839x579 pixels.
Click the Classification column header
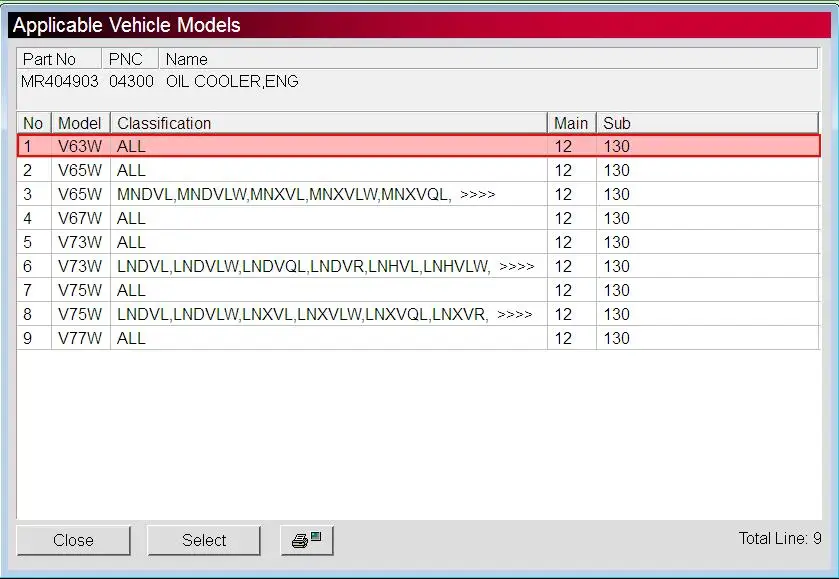point(329,123)
